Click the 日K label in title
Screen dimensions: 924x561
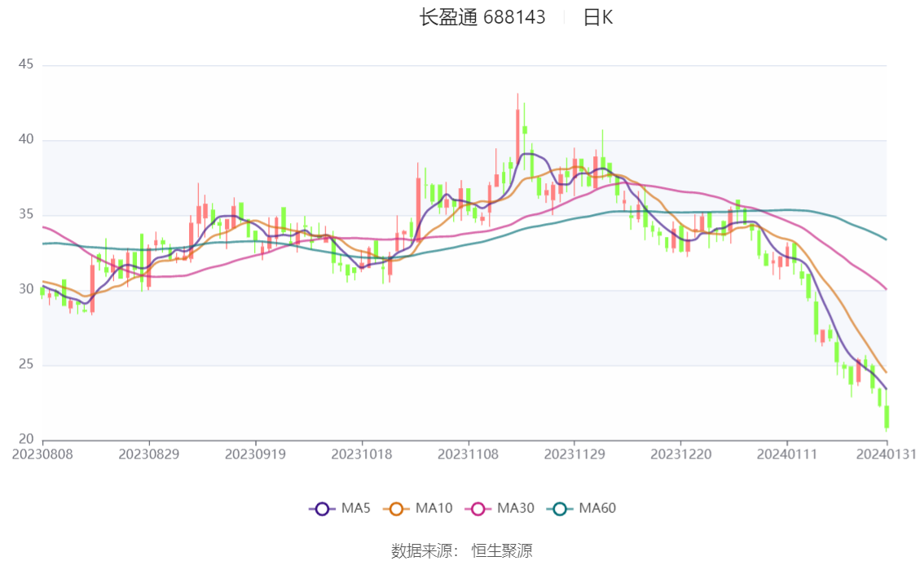(x=598, y=18)
